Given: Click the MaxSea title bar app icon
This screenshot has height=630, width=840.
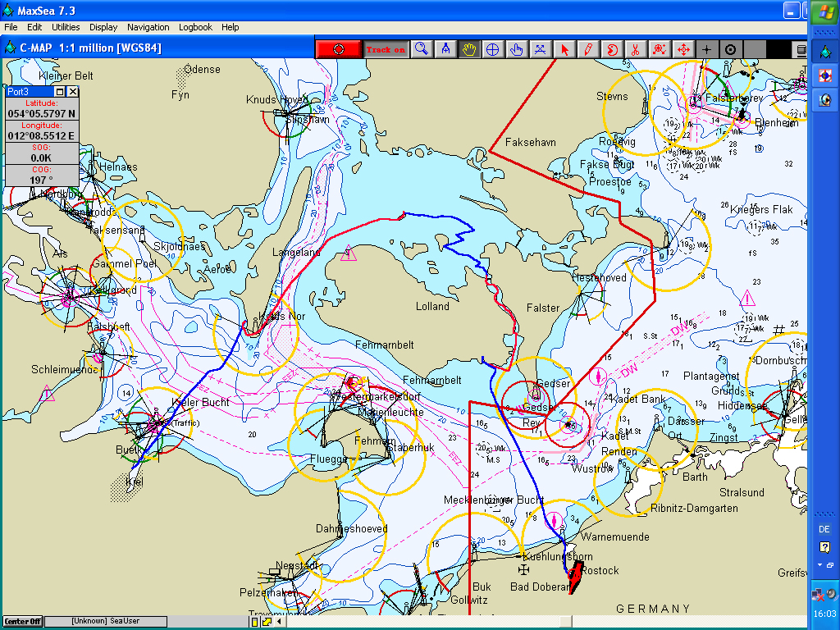Looking at the screenshot, I should tap(8, 10).
